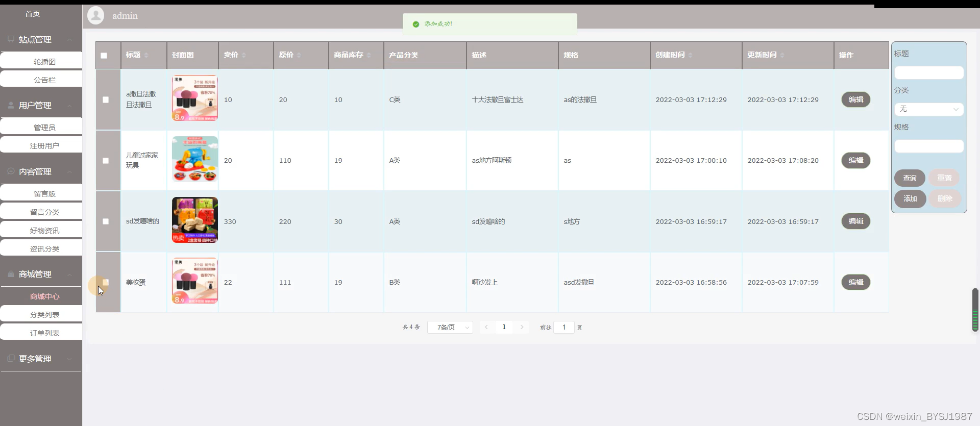The height and width of the screenshot is (426, 980).
Task: Open cover image of 美妆蛋
Action: tap(195, 281)
